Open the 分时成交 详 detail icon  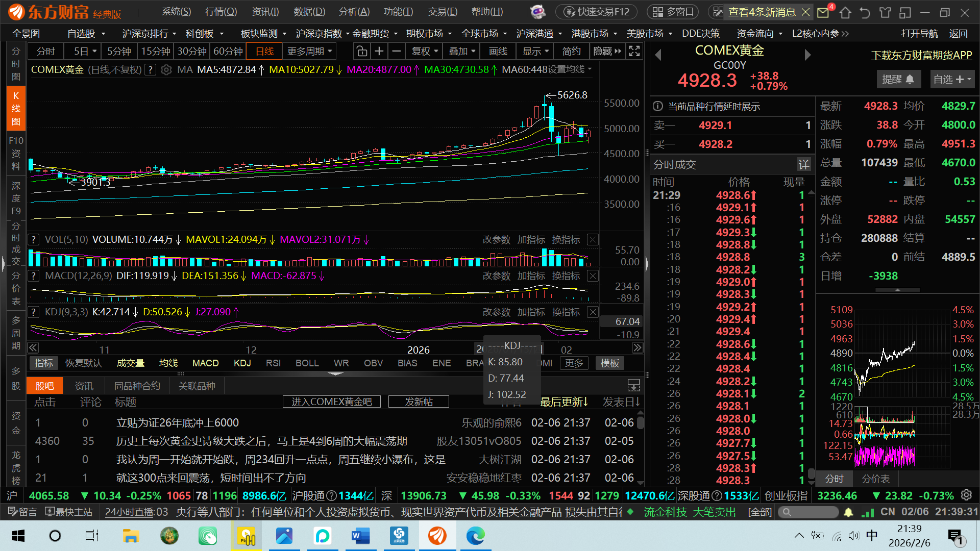[804, 164]
